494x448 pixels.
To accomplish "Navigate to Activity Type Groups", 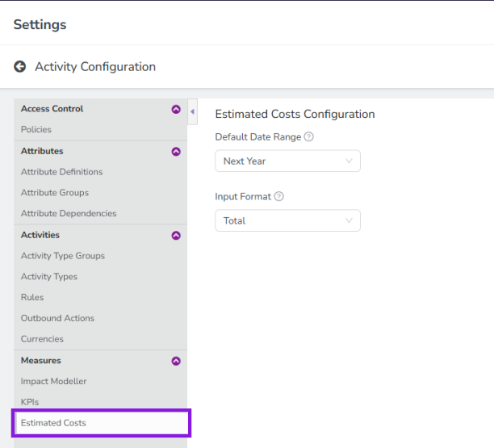I will [x=63, y=256].
